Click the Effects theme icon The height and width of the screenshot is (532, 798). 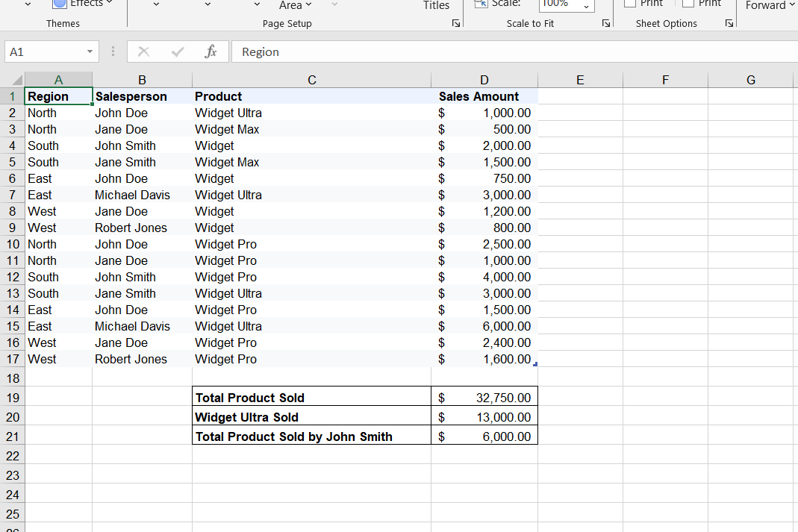(x=60, y=4)
